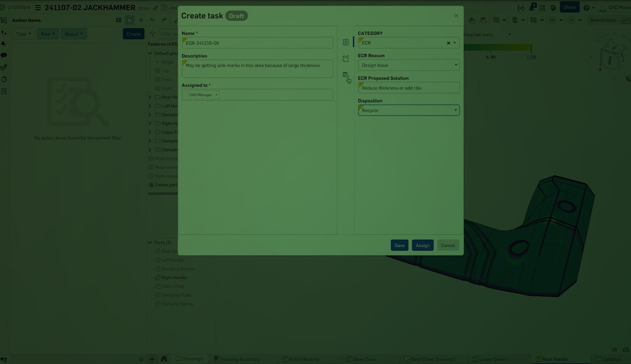Viewport: 631px width, 364px height.
Task: Select the filter funnel icon beside Create
Action: coord(153,34)
